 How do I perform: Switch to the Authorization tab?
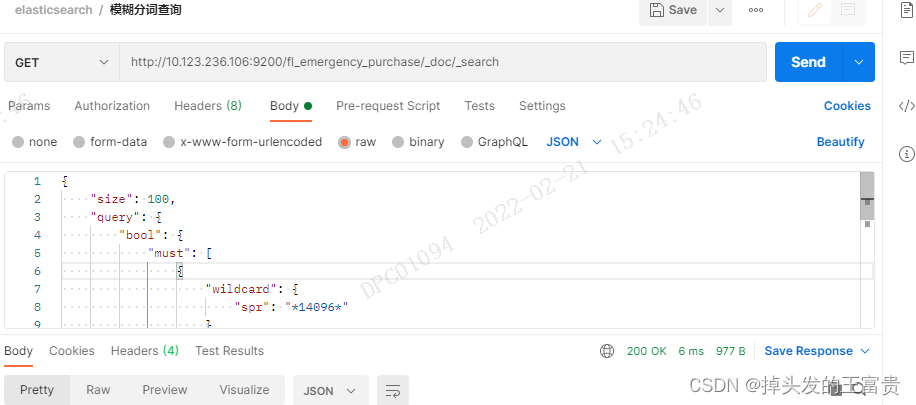pos(112,106)
